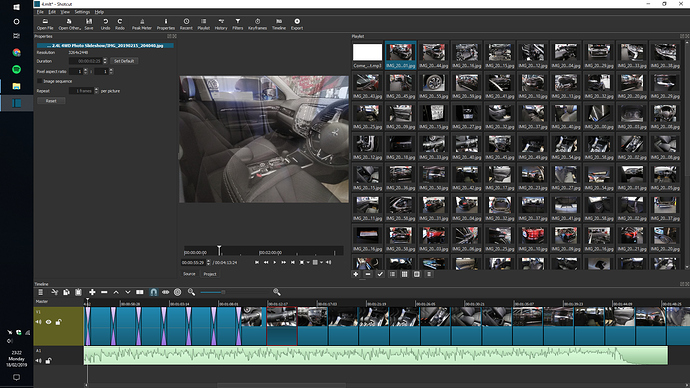The height and width of the screenshot is (388, 690).
Task: Open the File menu
Action: pyautogui.click(x=40, y=12)
